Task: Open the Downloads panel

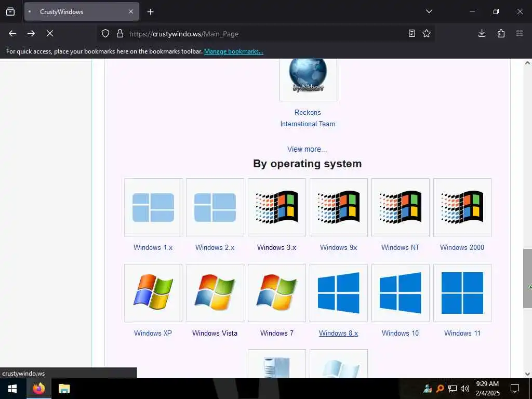Action: point(482,33)
